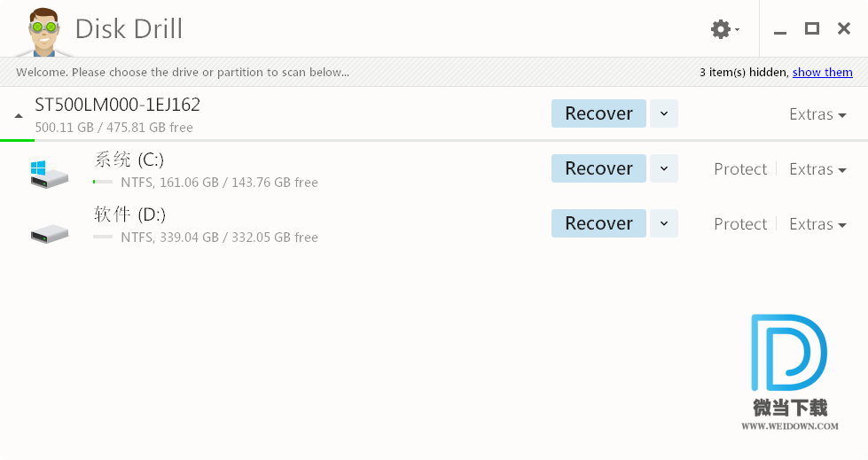Collapse the ST500LM000-1EJ162 drive tree

(19, 116)
